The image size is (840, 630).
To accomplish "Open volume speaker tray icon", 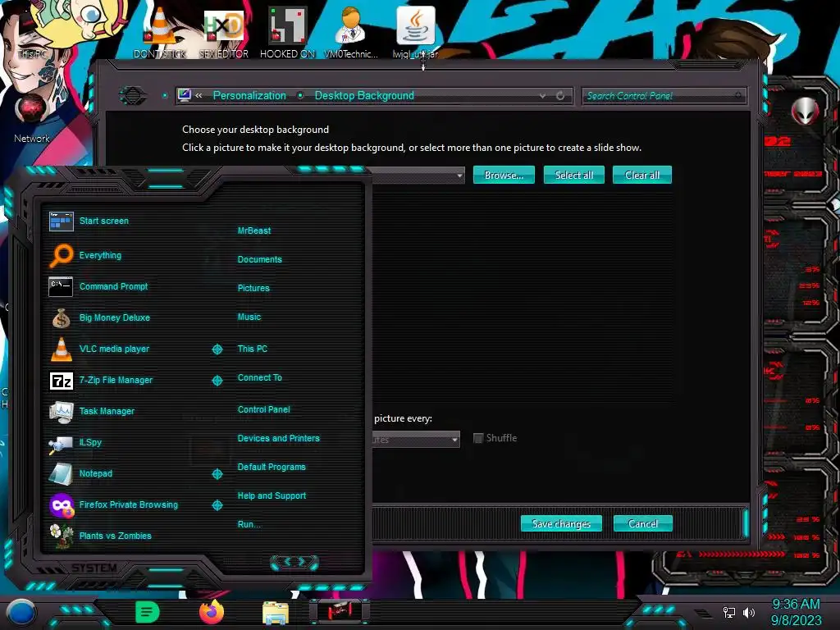I will point(748,612).
